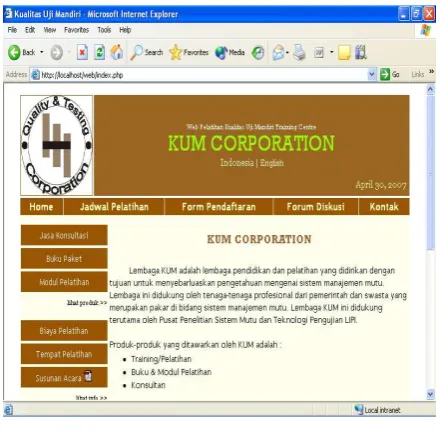Image resolution: width=441 pixels, height=430 pixels.
Task: Click the title bar Internet Explorer icon
Action: 8,14
